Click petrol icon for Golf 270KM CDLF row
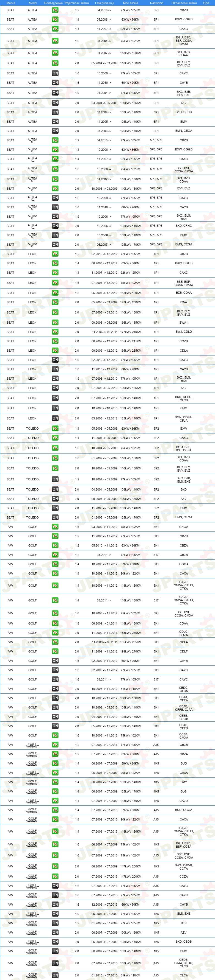215x980 pixels. tap(55, 652)
